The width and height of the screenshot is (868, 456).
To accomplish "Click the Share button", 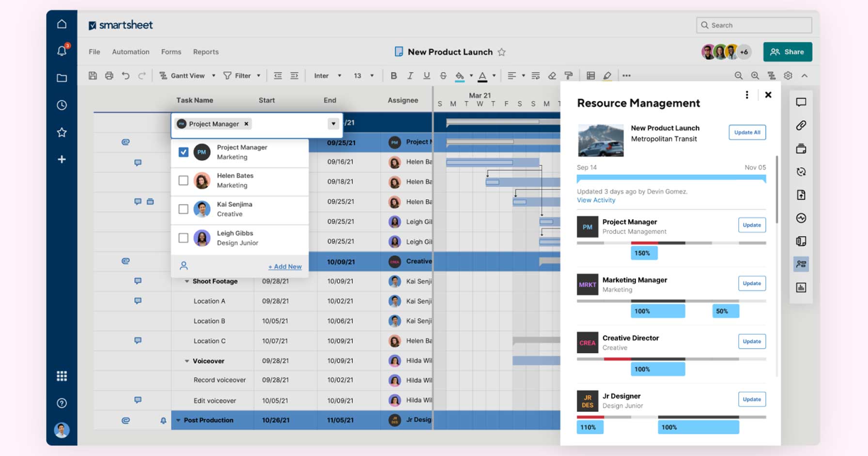I will pyautogui.click(x=788, y=52).
